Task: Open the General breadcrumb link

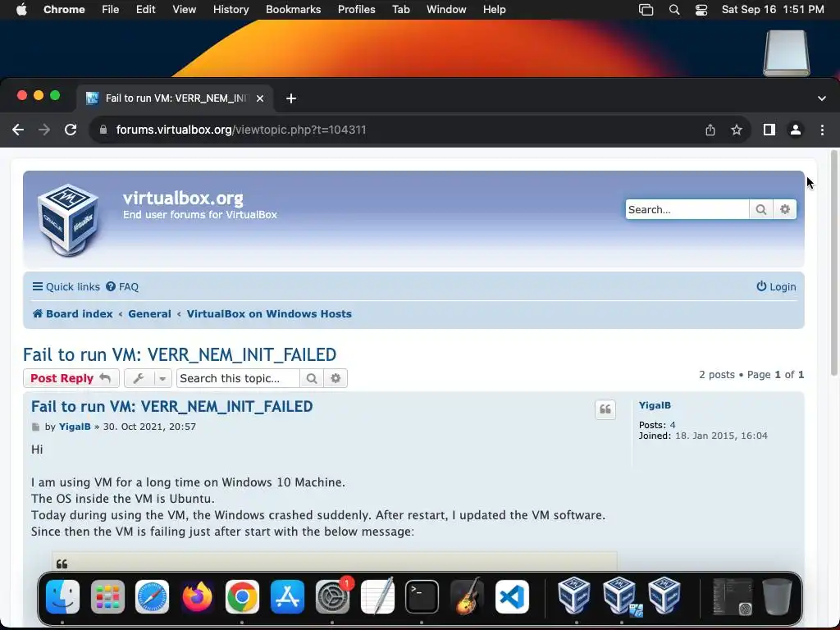Action: click(149, 314)
